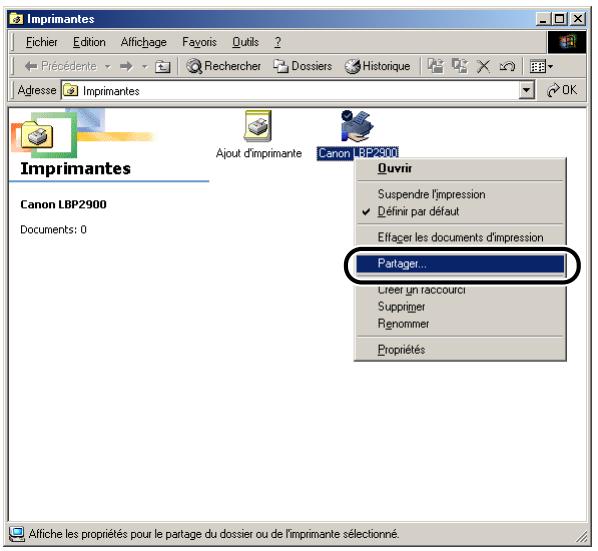Select the Canon LBP2900 printer icon
This screenshot has height=551, width=598.
click(x=357, y=134)
